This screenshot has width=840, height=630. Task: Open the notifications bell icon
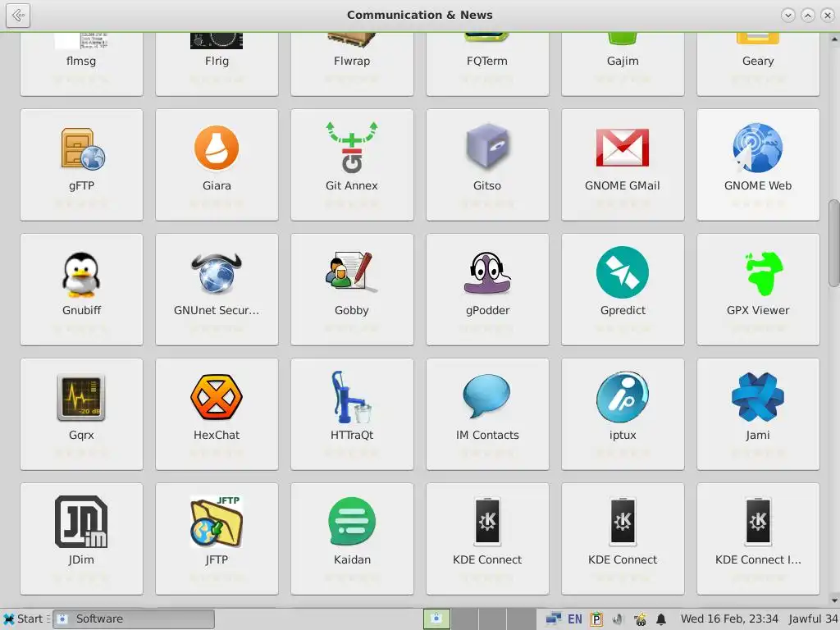661,619
